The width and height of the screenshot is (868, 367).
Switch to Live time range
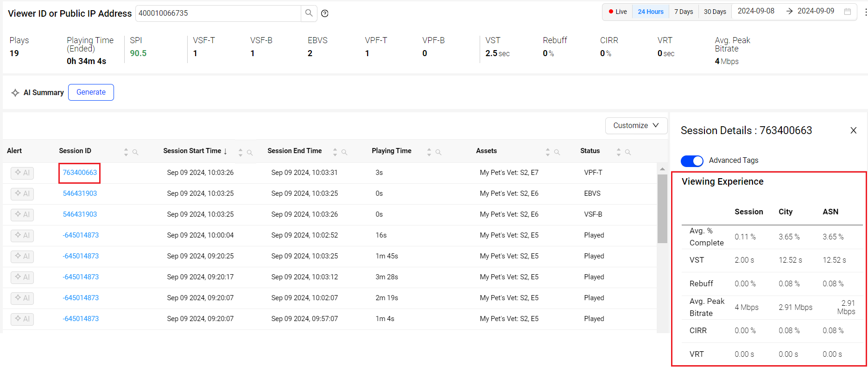tap(618, 12)
